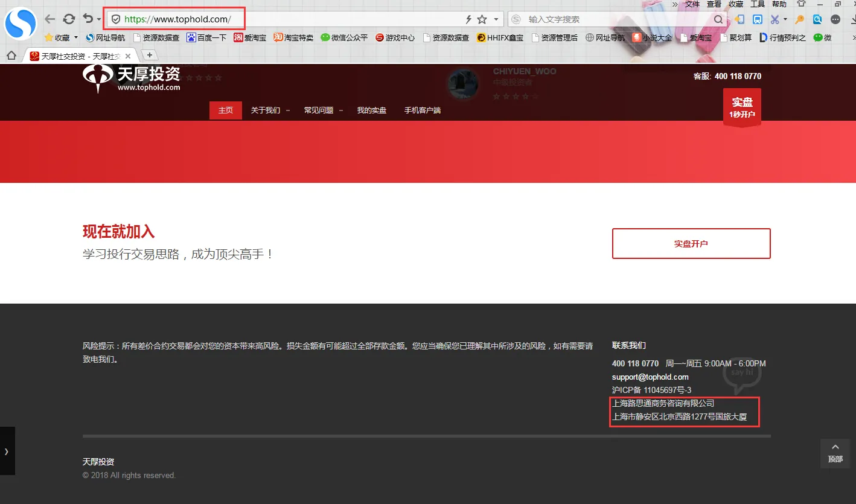The width and height of the screenshot is (856, 504).
Task: Click the 收藏 favorites star
Action: [x=49, y=37]
